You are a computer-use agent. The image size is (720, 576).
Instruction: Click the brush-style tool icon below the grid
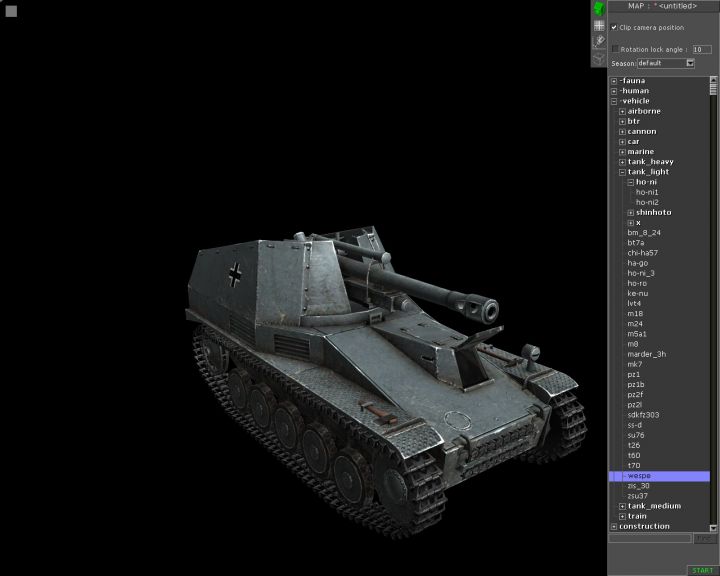coord(598,41)
